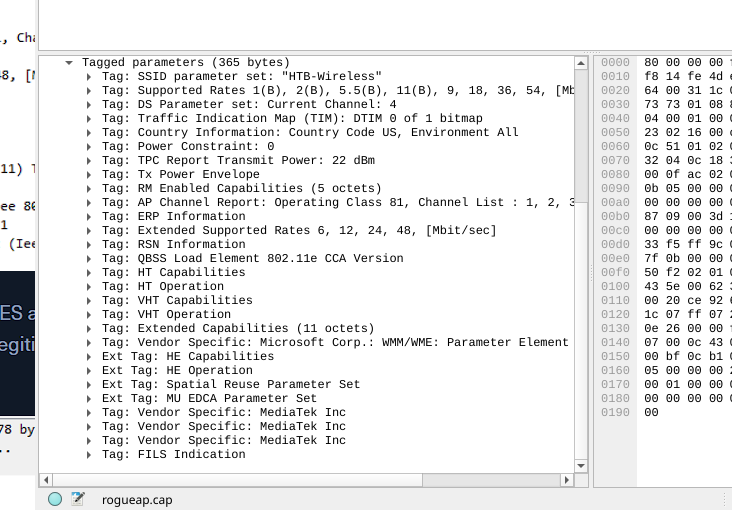
Task: Expand the Supported Rates tag
Action: coord(89,91)
